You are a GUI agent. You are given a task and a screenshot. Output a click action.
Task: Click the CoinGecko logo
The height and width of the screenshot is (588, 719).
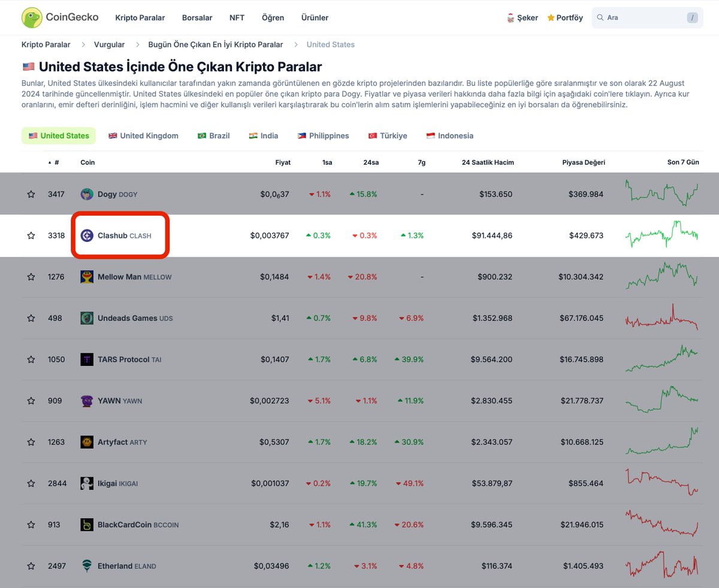(60, 18)
